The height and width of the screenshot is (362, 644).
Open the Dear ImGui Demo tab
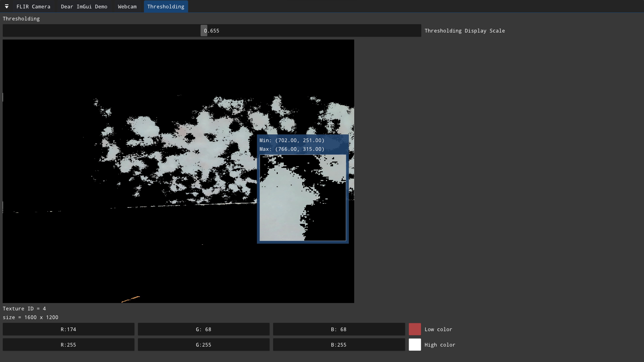pyautogui.click(x=84, y=7)
